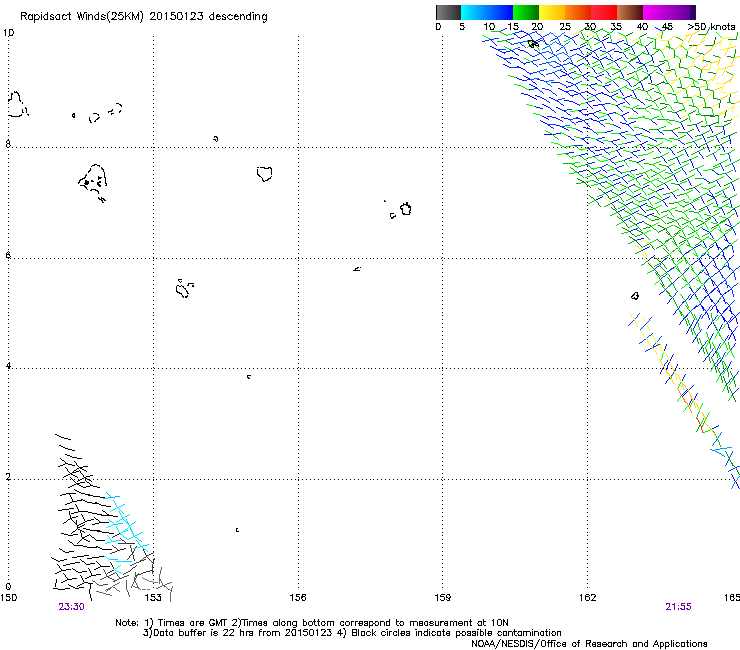
Task: Click the note line '3)Data buffer is 22 hrs'
Action: coord(352,633)
